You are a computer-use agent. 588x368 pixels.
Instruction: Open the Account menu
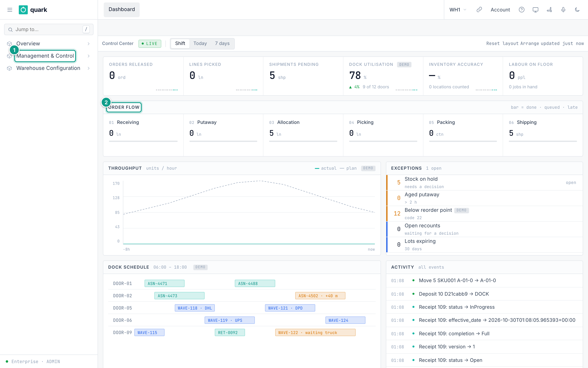point(500,10)
